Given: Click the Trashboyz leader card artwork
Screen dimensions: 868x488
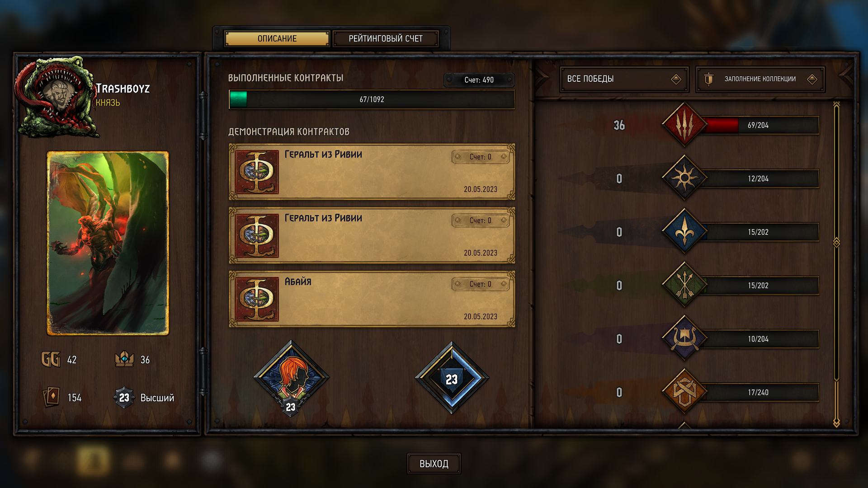Looking at the screenshot, I should [108, 243].
